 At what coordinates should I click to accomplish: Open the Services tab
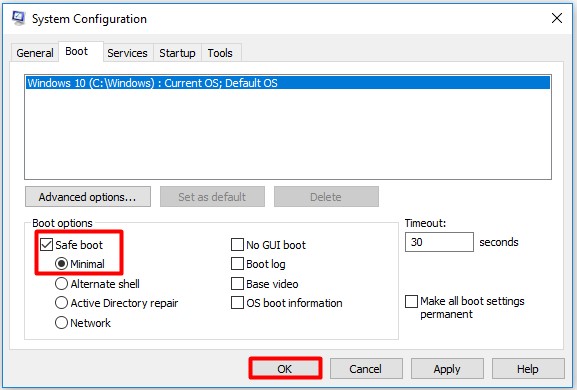click(127, 53)
